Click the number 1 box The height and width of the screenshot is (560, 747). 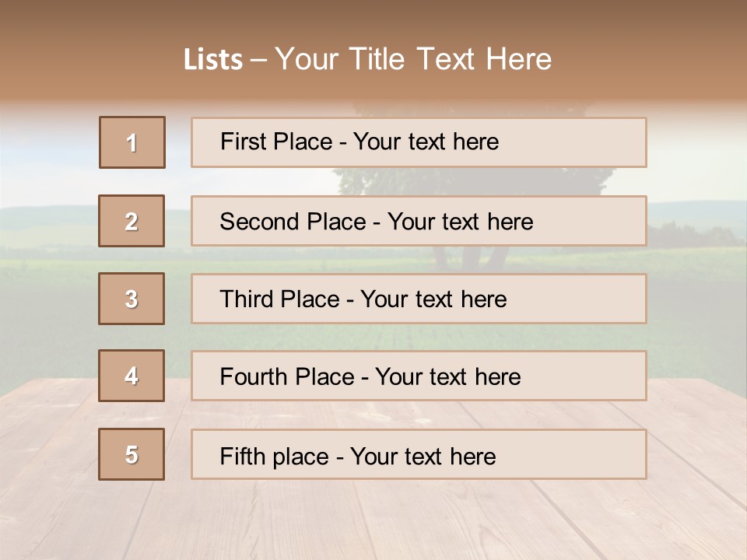point(132,142)
